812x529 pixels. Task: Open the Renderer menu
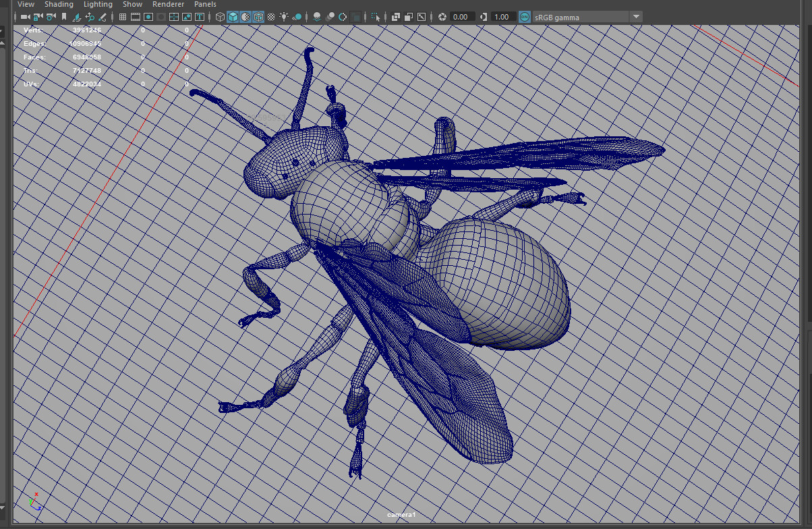coord(168,4)
